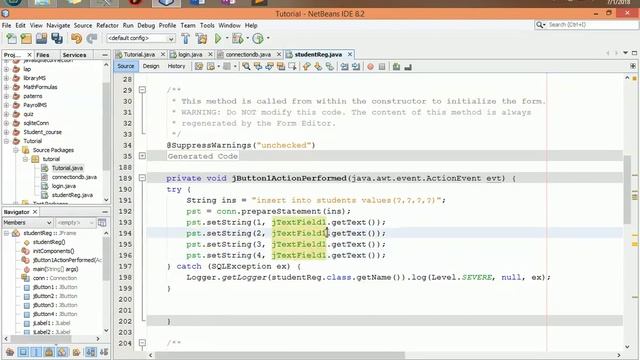Click the Save All toolbar icon
The width and height of the screenshot is (640, 360).
tap(57, 39)
